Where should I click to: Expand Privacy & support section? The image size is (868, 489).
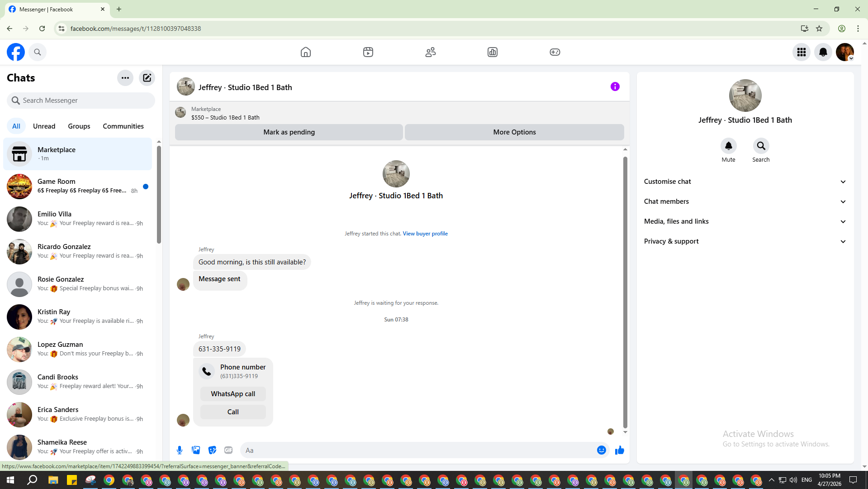[x=745, y=241]
